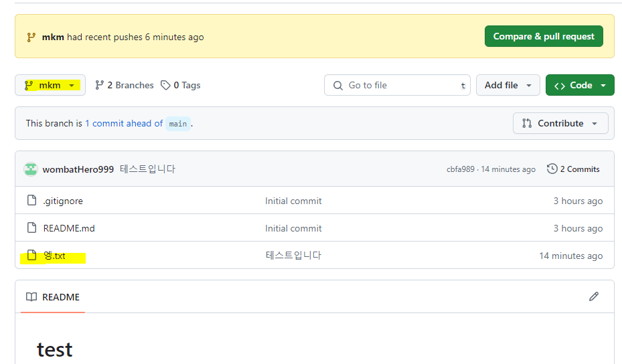622x364 pixels.
Task: Open the '1 commit ahead of' link
Action: tap(124, 123)
